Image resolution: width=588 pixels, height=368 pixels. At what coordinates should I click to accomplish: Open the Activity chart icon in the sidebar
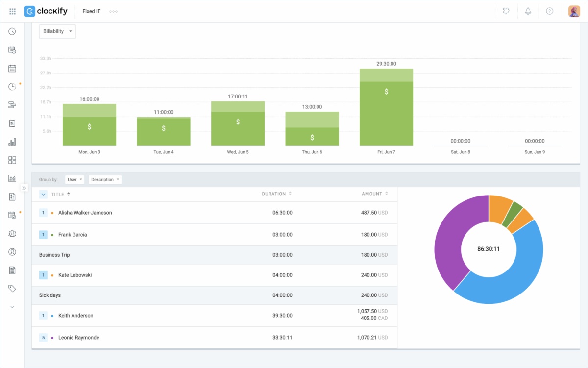pyautogui.click(x=12, y=178)
